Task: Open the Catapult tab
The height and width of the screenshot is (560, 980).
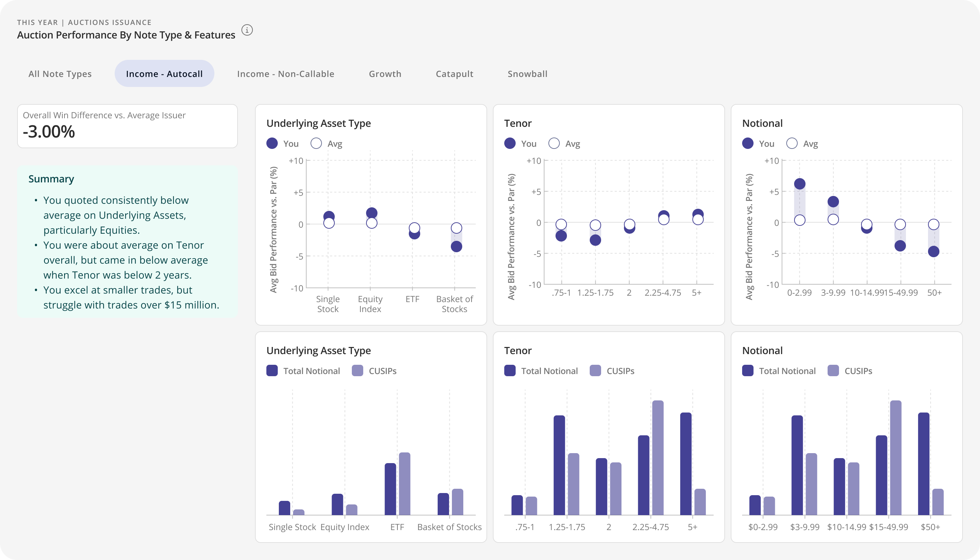Action: [454, 74]
